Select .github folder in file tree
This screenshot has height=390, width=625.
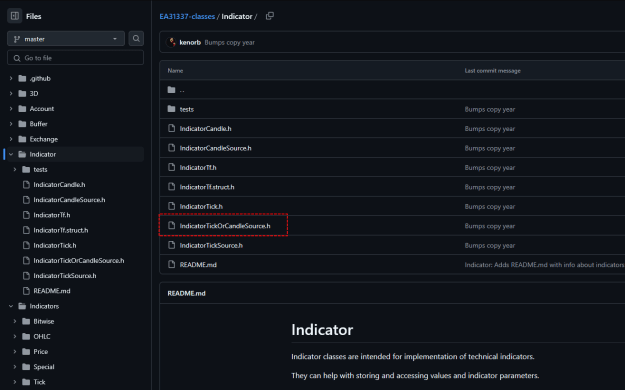40,79
